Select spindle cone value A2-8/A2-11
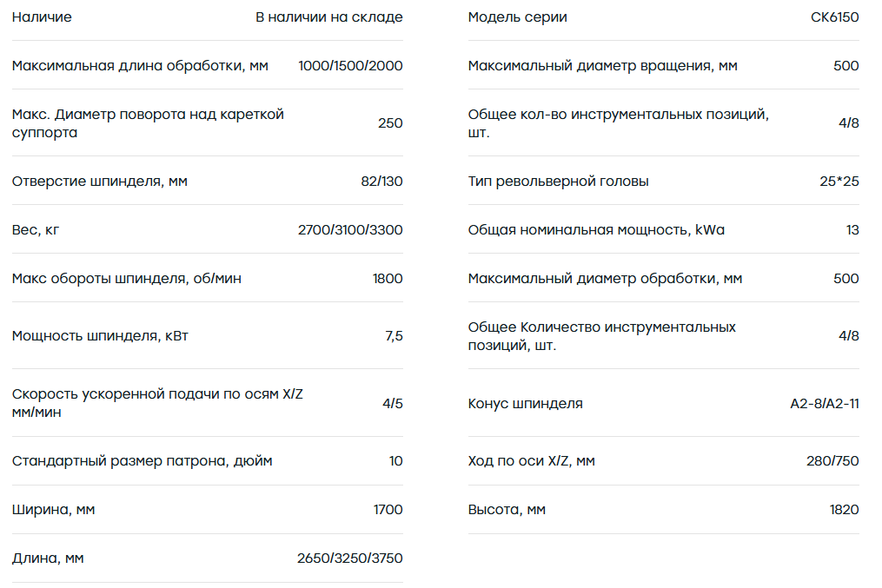The height and width of the screenshot is (588, 882). tap(825, 404)
